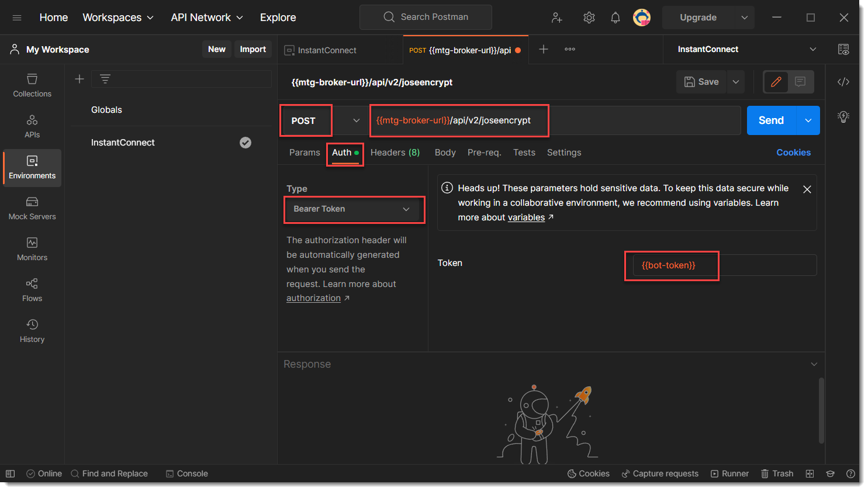Switch to the Auth tab
Viewport: 868px width, 491px height.
point(345,153)
